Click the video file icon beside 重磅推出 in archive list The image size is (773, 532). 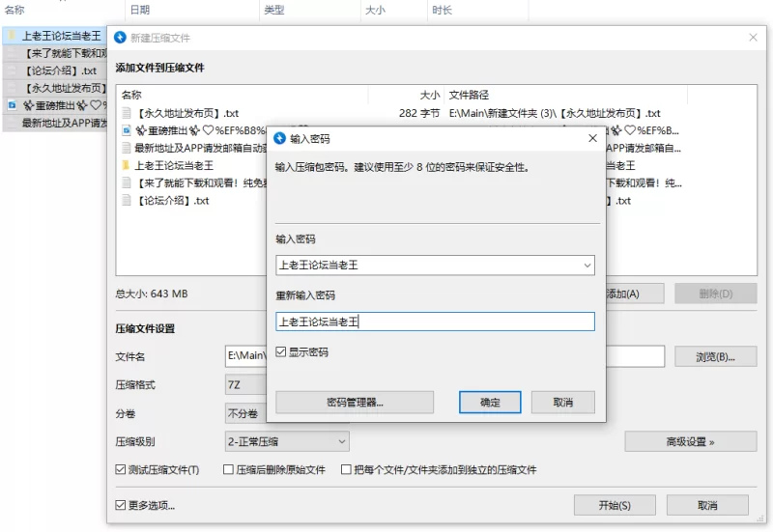click(x=126, y=130)
